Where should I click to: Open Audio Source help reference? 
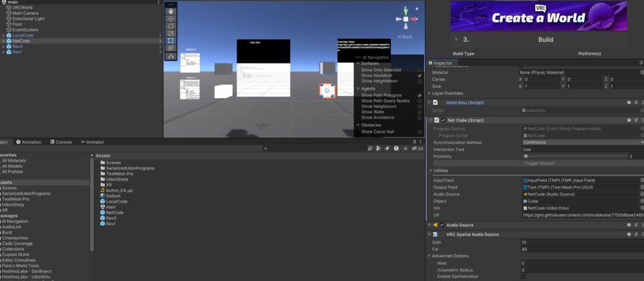pyautogui.click(x=629, y=225)
